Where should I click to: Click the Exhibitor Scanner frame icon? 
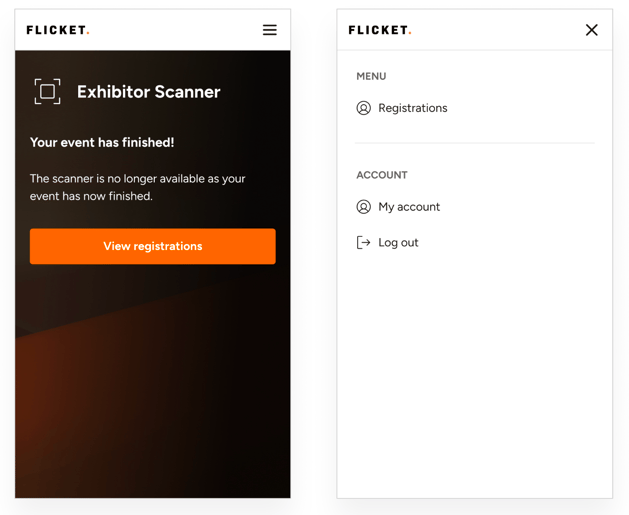tap(47, 91)
